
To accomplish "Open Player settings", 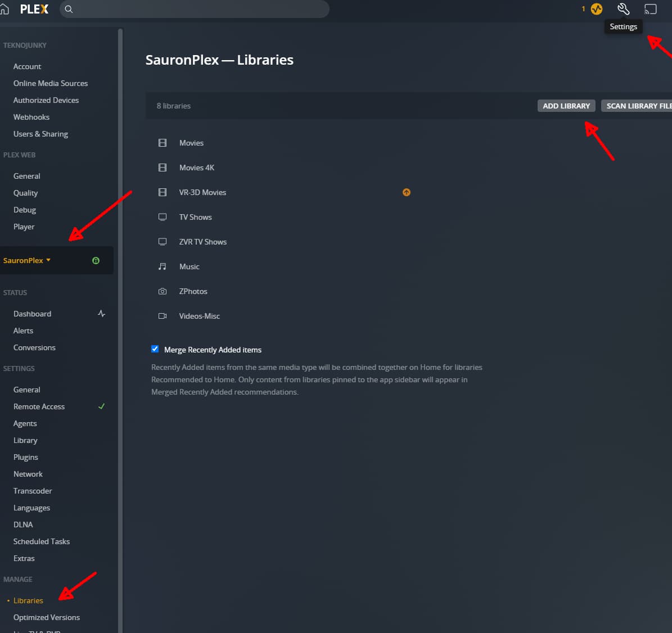I will 24,227.
